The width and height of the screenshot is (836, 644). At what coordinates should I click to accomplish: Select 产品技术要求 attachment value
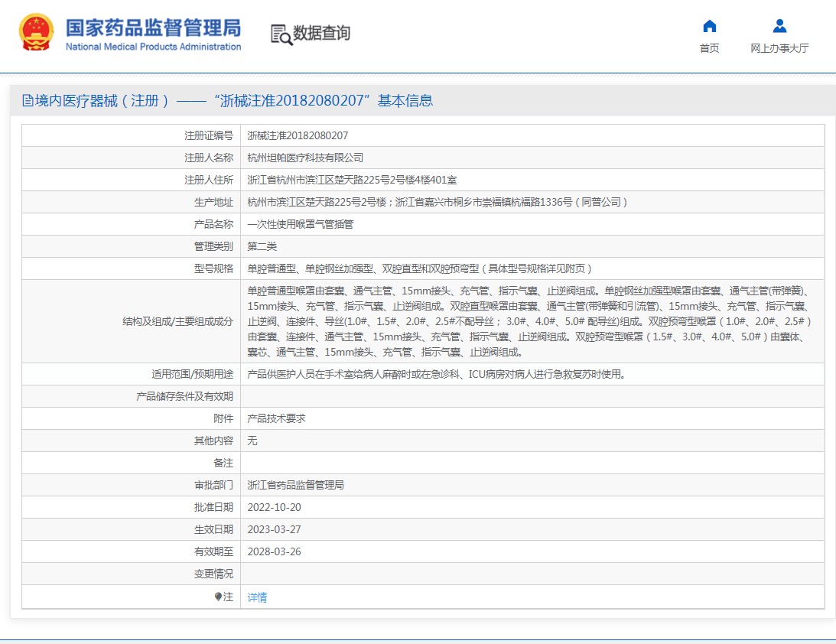click(276, 418)
